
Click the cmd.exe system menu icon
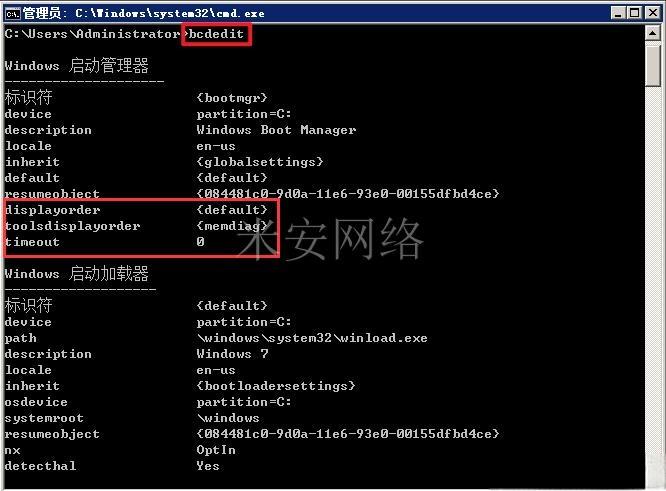coord(13,14)
